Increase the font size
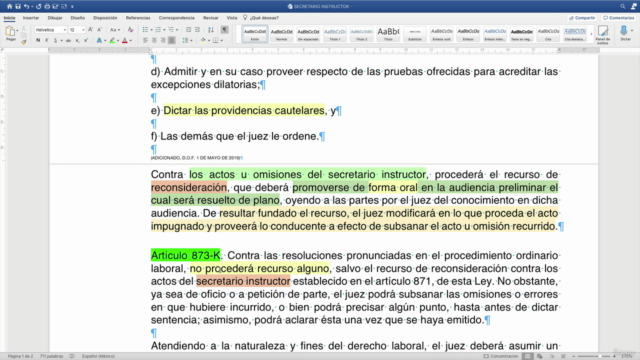The image size is (640, 360). (91, 29)
